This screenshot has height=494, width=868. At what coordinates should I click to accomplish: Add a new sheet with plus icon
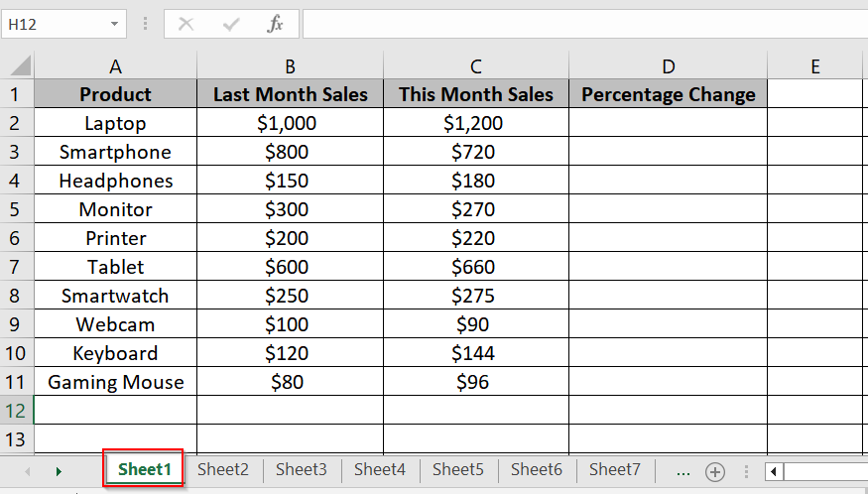[x=714, y=472]
